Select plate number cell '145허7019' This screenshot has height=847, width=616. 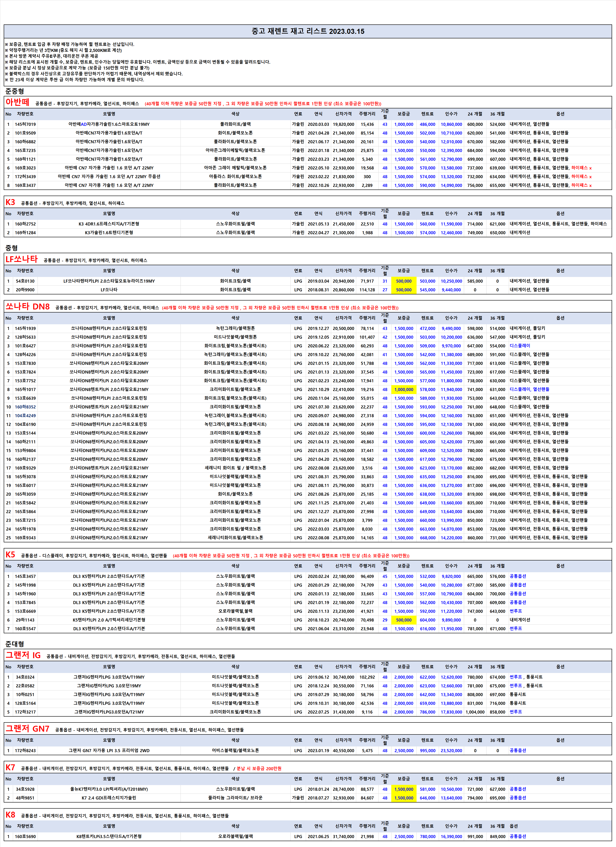(x=25, y=124)
